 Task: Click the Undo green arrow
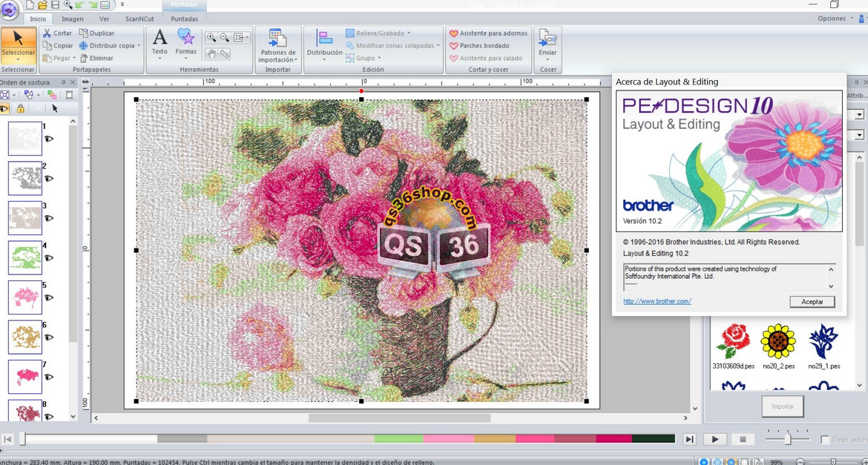point(80,5)
